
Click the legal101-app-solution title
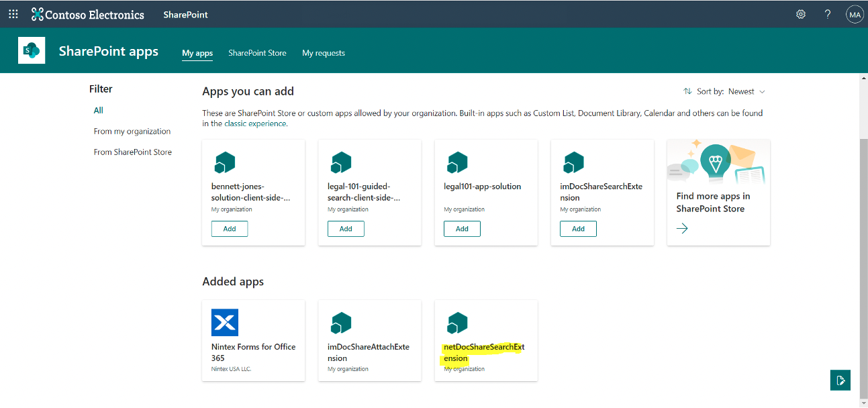click(x=483, y=187)
